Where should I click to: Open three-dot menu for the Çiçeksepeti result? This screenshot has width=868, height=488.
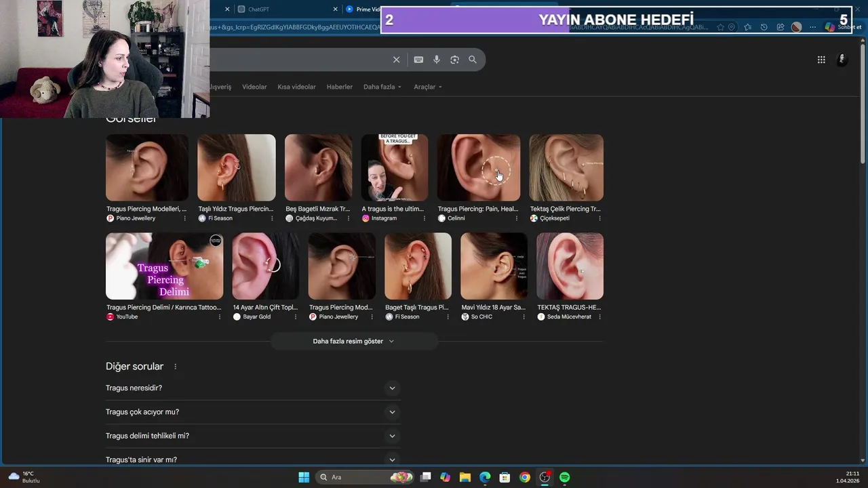coord(600,218)
